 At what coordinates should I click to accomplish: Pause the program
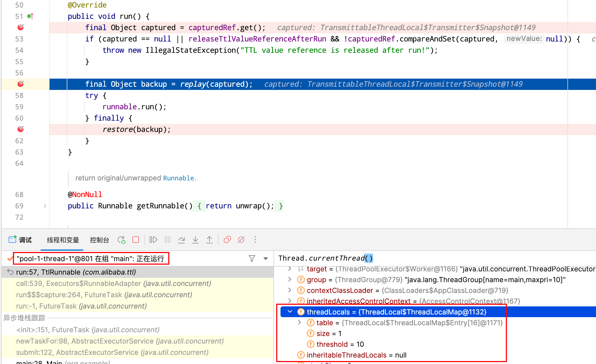tap(167, 240)
